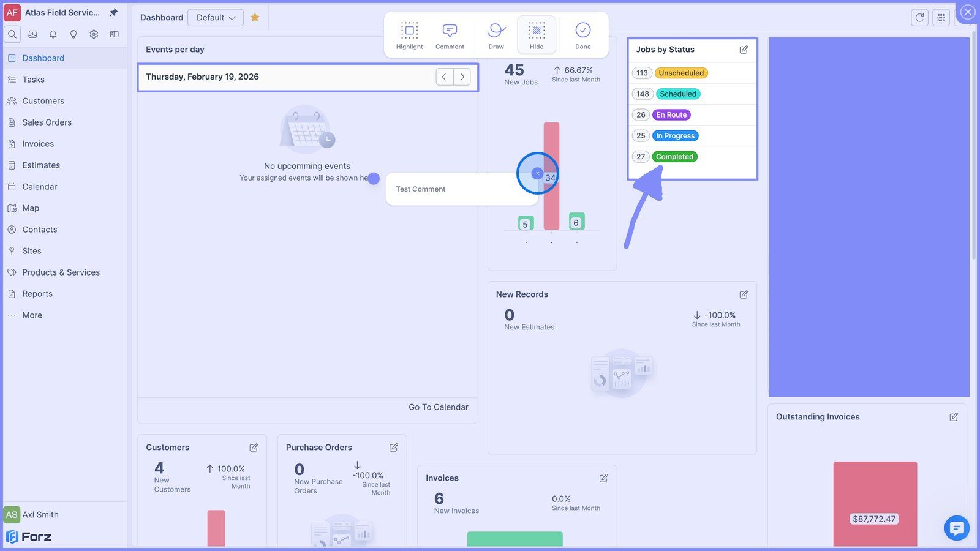Viewport: 980px width, 551px height.
Task: Go to next day in events
Action: pos(462,77)
